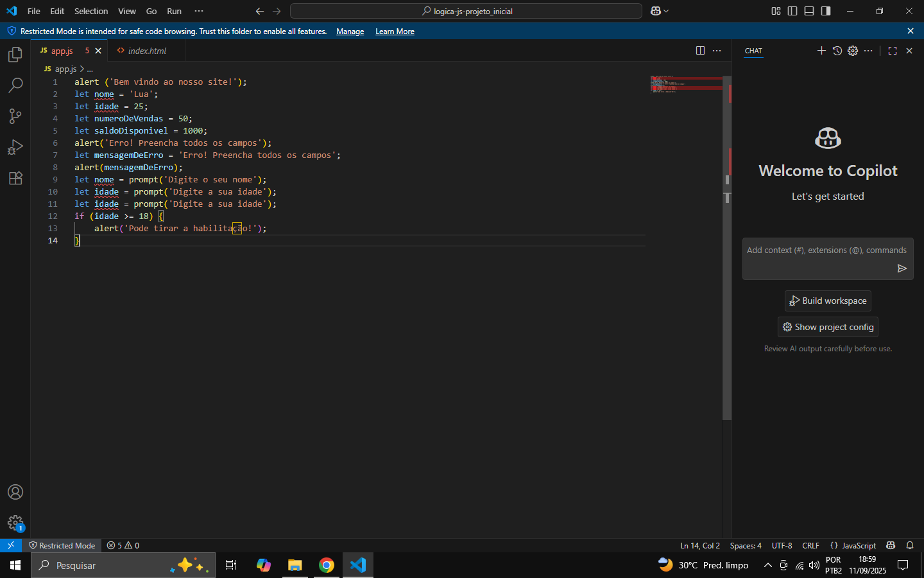
Task: Click the Build workspace button
Action: pos(828,301)
